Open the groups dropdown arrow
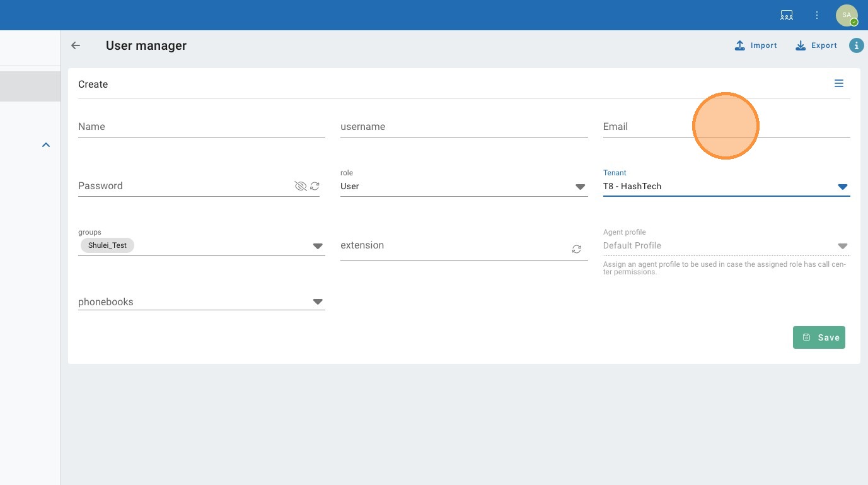 [318, 246]
